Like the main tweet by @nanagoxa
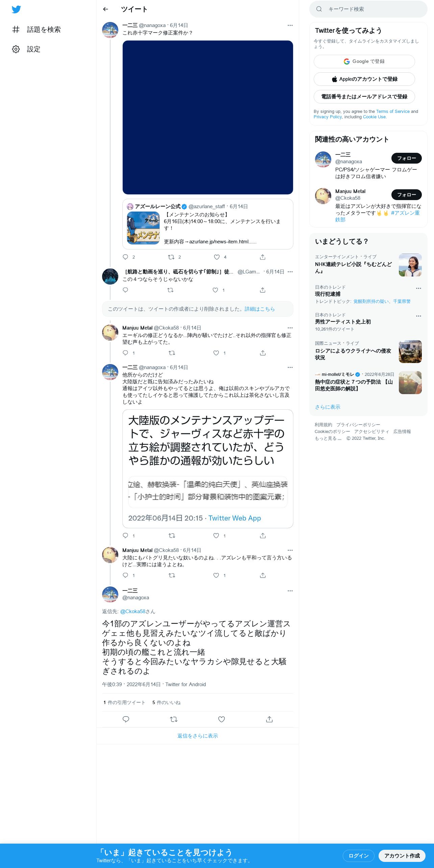Screen dimensions: 434x868 pos(221,719)
